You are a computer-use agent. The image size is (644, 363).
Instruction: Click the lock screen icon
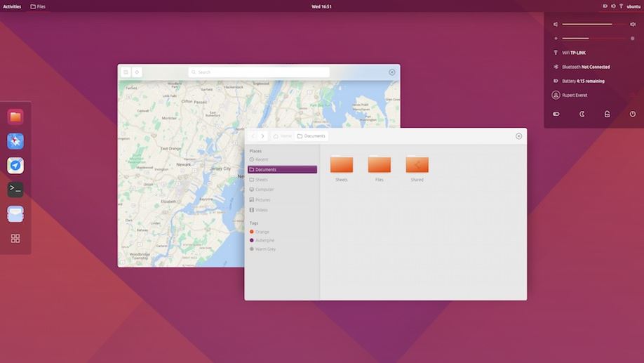607,114
